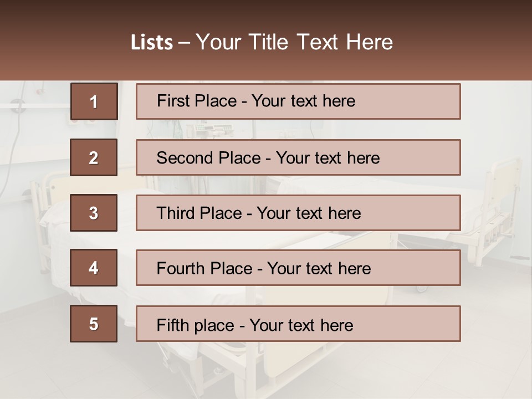
Task: Select the 'Third Place - Your text here' bar
Action: tap(298, 213)
